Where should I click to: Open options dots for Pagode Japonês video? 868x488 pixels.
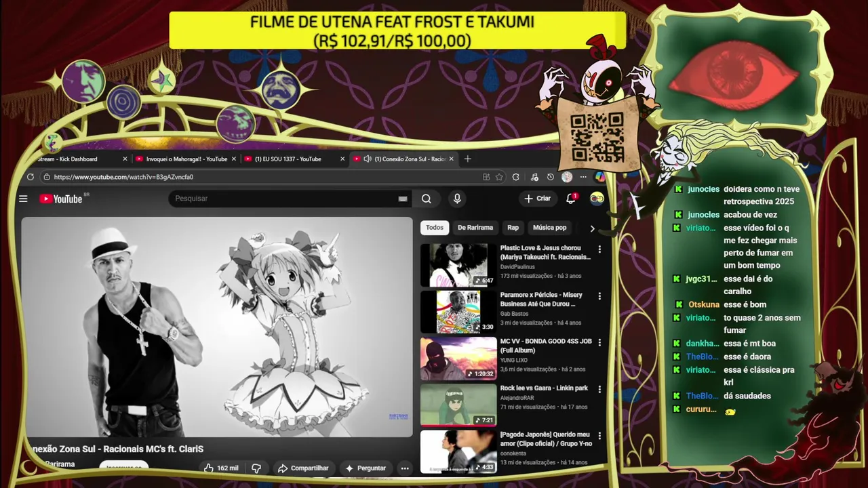click(x=599, y=435)
